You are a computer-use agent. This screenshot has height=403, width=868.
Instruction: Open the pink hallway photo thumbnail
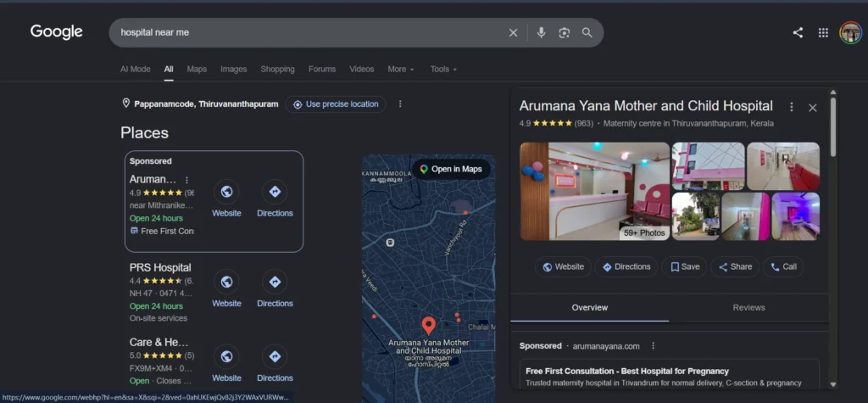pyautogui.click(x=746, y=216)
